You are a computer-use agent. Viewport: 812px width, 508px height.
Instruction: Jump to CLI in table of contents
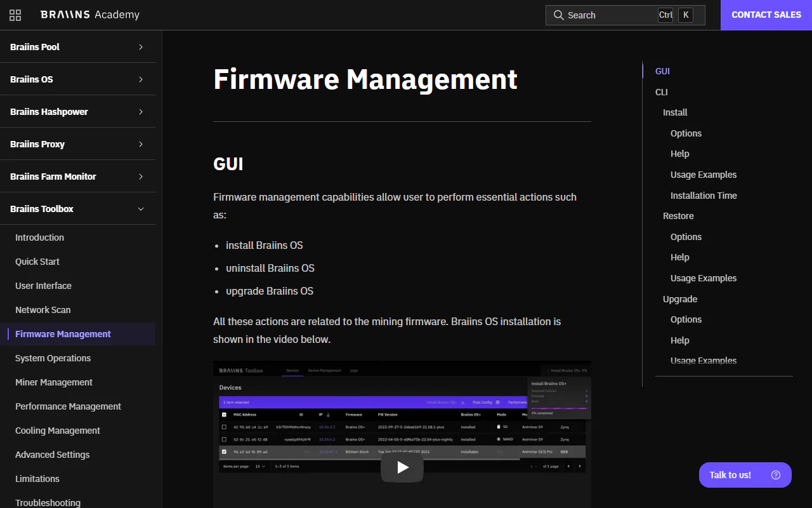pos(662,92)
